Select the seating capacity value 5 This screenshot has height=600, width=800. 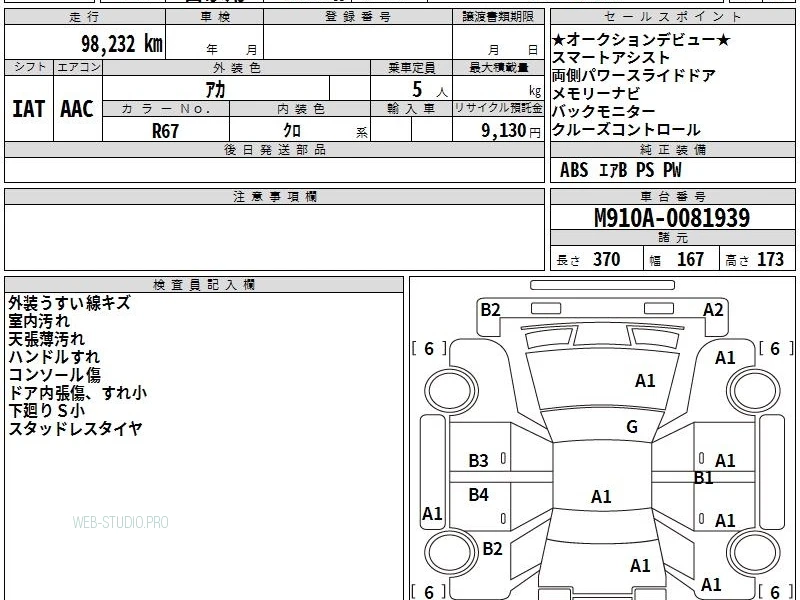417,90
